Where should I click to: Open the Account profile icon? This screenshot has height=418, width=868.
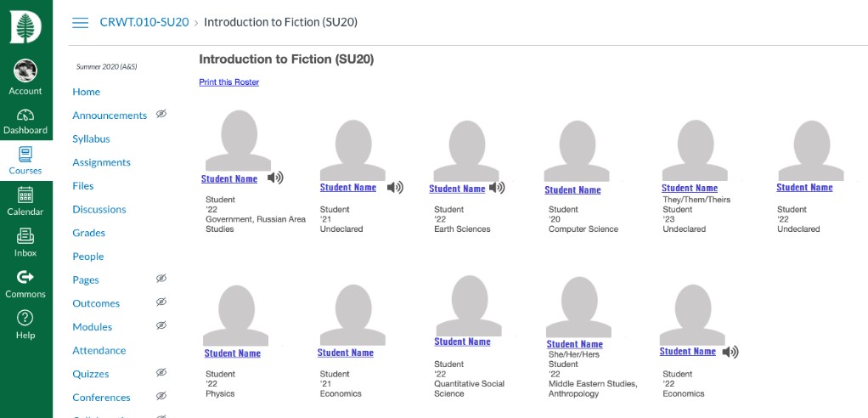click(x=25, y=71)
